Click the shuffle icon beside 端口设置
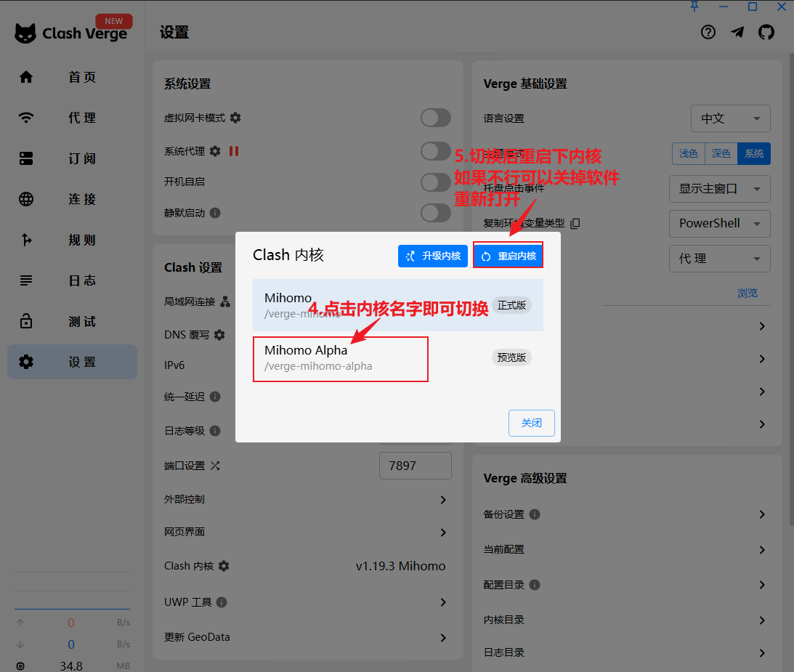This screenshot has width=794, height=672. click(215, 466)
